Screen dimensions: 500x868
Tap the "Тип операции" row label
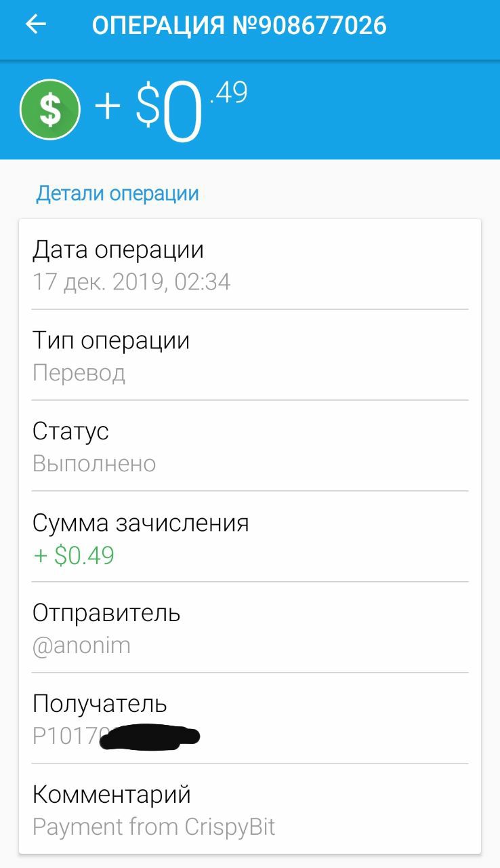pyautogui.click(x=111, y=340)
